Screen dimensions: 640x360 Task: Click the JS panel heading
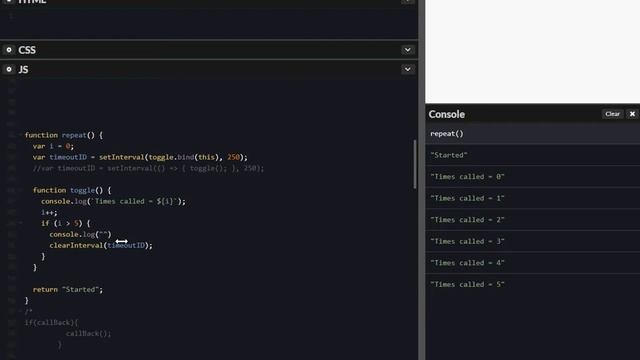[x=23, y=69]
